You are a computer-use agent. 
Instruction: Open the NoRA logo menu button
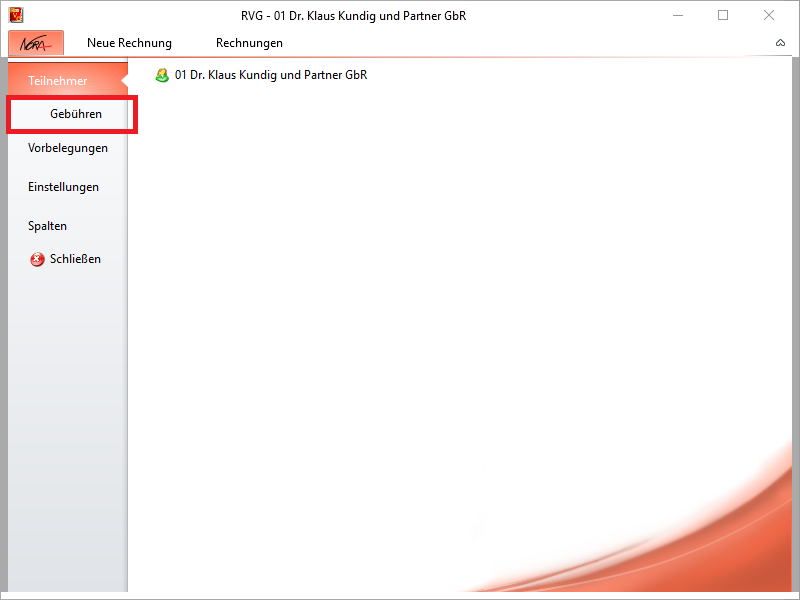click(x=36, y=43)
